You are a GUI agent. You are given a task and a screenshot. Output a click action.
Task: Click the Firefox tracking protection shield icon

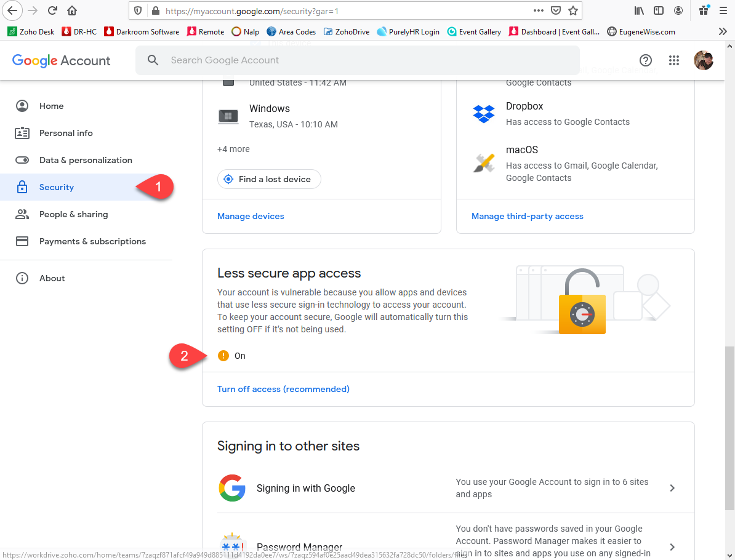coord(138,10)
